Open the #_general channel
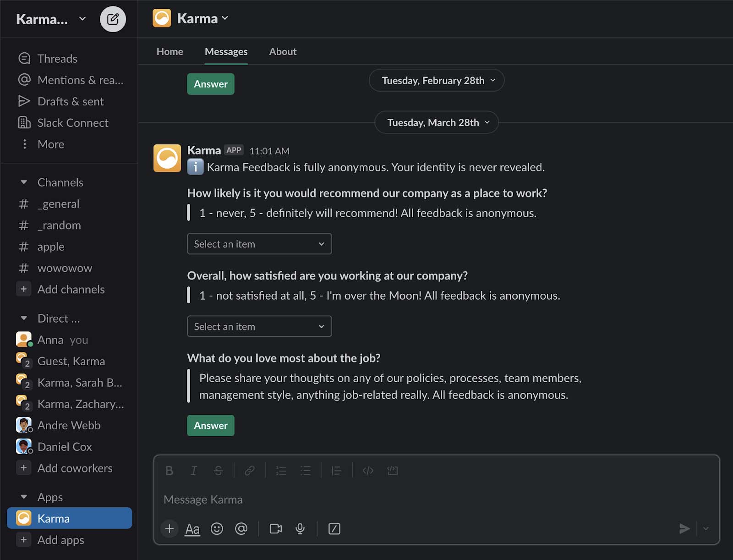The width and height of the screenshot is (733, 560). (59, 203)
